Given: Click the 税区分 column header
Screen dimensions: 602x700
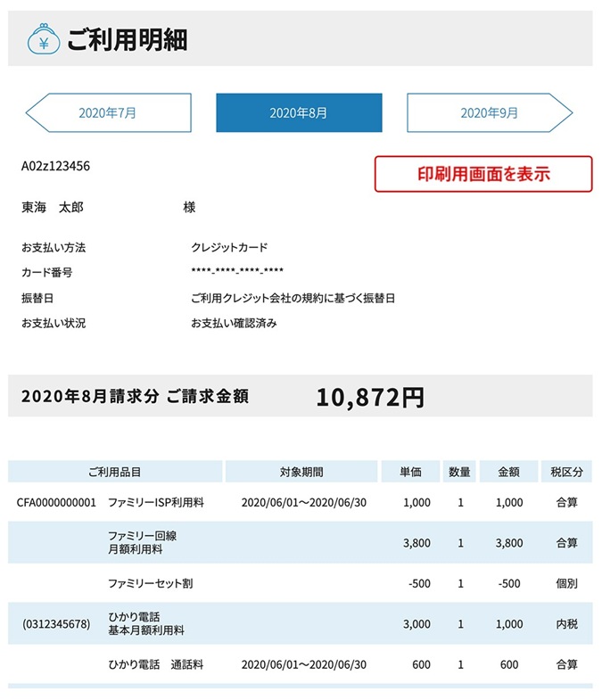Looking at the screenshot, I should tap(566, 472).
